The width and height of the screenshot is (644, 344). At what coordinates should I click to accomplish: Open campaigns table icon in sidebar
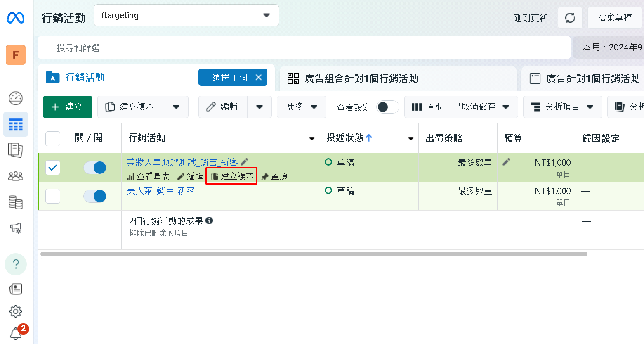(x=16, y=124)
